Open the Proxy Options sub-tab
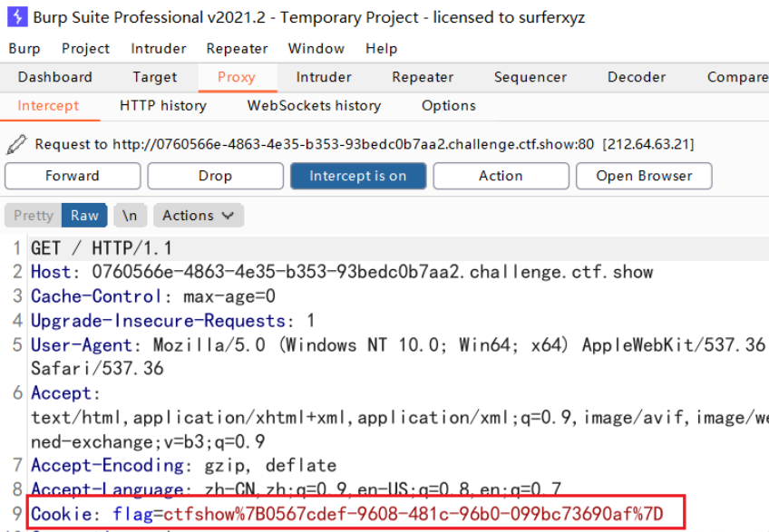The height and width of the screenshot is (532, 769). click(449, 105)
